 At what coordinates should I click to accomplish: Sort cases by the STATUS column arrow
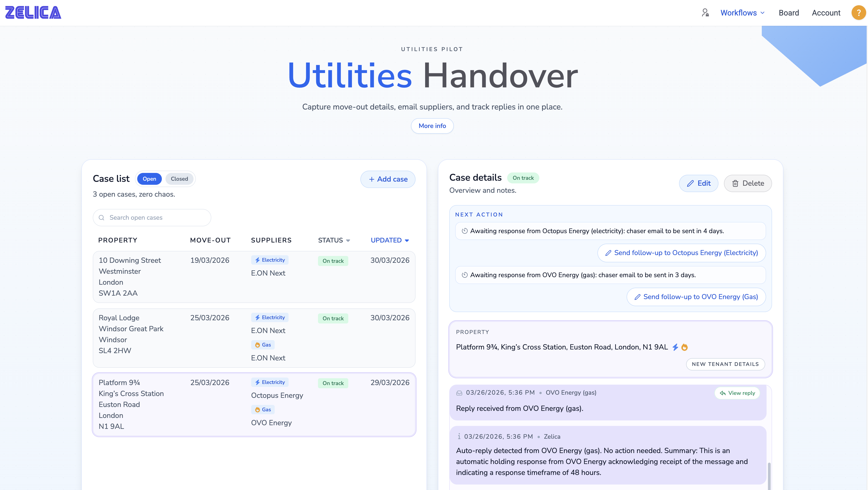(x=348, y=240)
